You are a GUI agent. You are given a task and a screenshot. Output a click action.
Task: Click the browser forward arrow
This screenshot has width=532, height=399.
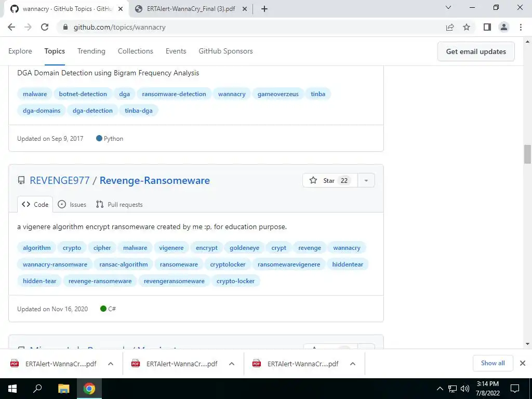click(x=28, y=27)
